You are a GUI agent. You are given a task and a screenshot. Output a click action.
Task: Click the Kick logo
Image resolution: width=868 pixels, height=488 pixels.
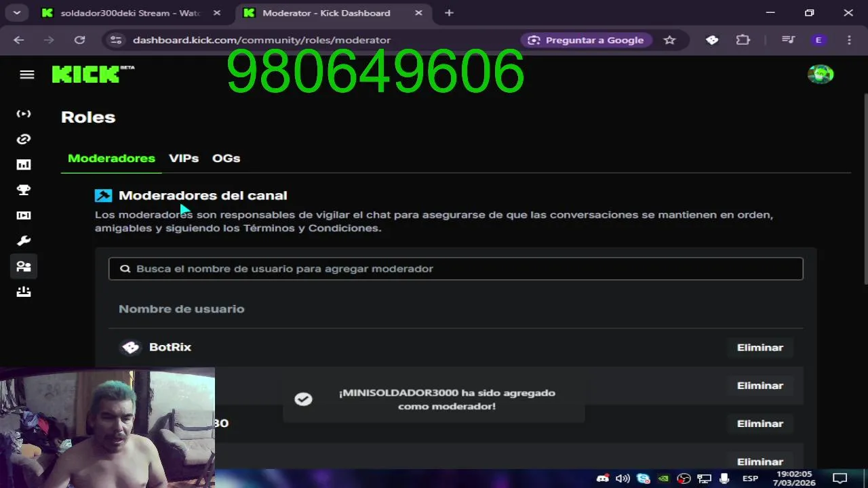coord(93,74)
